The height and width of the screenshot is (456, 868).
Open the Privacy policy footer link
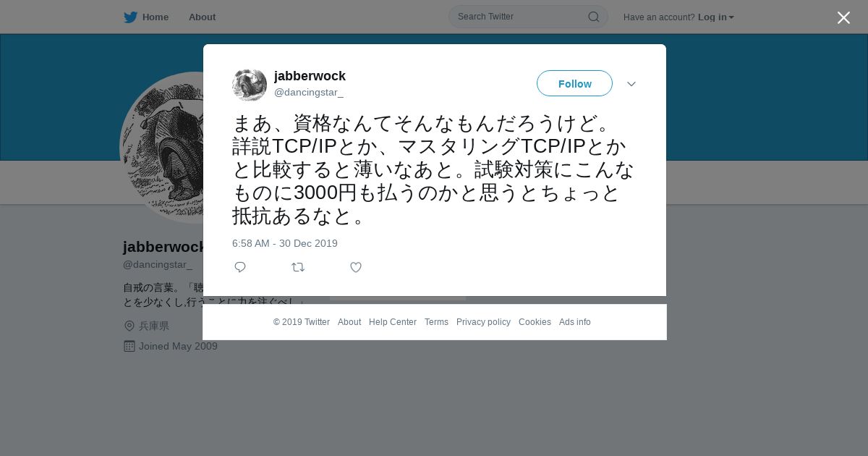point(483,322)
